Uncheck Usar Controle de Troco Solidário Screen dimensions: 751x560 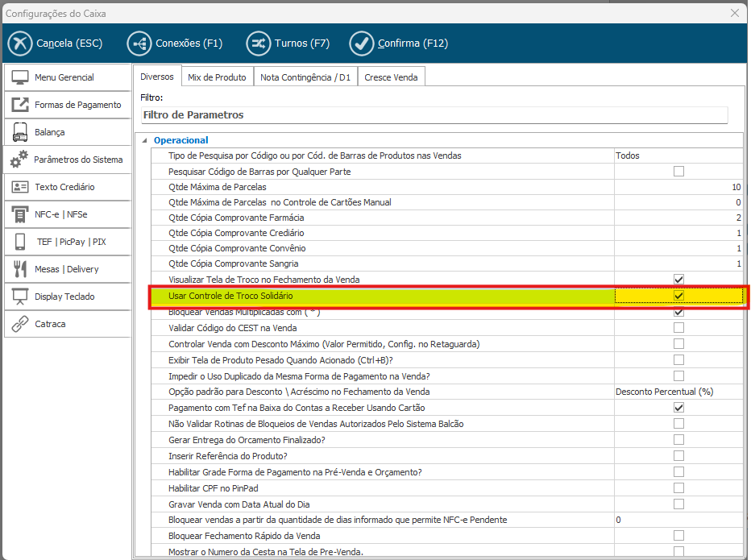678,296
